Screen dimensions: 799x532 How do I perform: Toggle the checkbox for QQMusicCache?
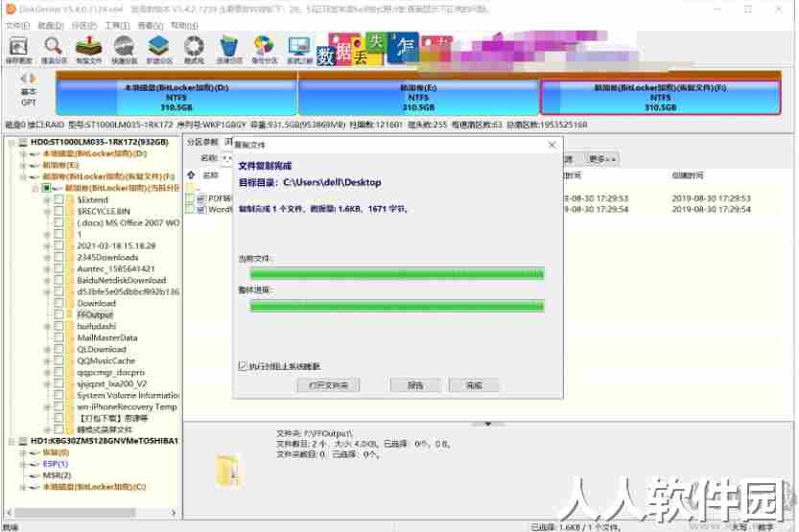click(x=59, y=360)
